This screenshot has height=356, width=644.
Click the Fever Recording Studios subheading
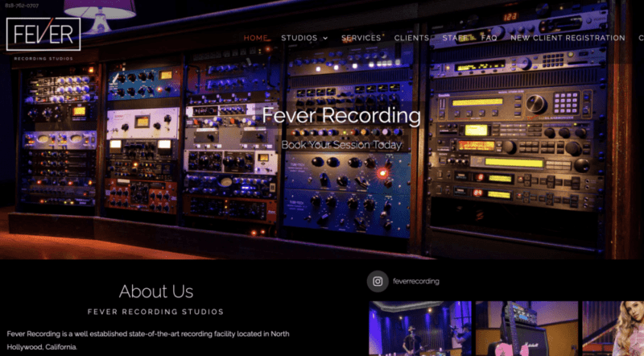point(156,312)
